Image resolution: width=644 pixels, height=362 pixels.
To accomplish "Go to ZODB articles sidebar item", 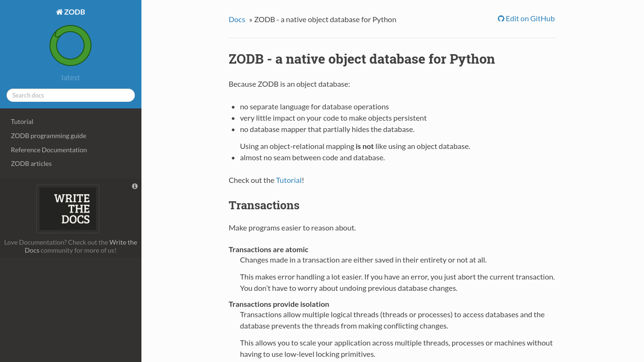I will (31, 164).
